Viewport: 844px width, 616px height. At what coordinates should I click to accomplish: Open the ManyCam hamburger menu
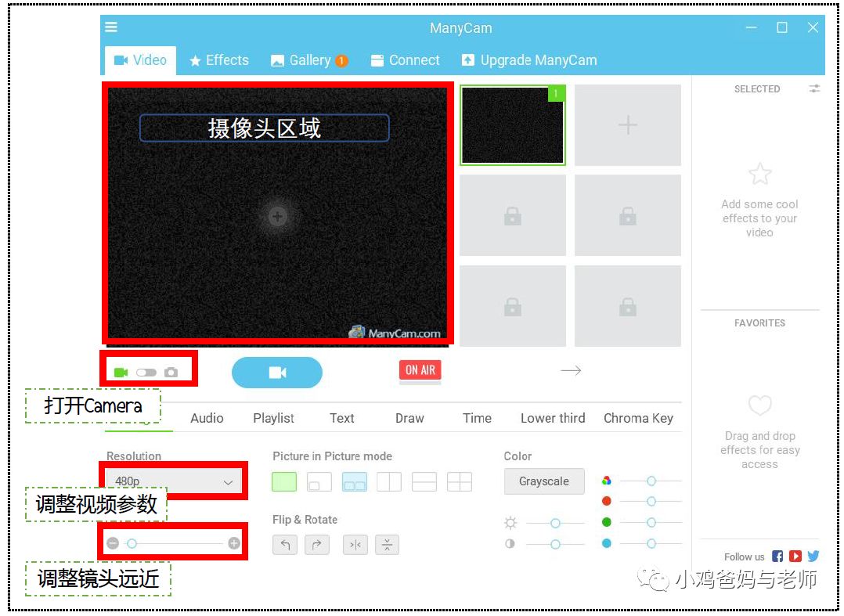(x=110, y=27)
